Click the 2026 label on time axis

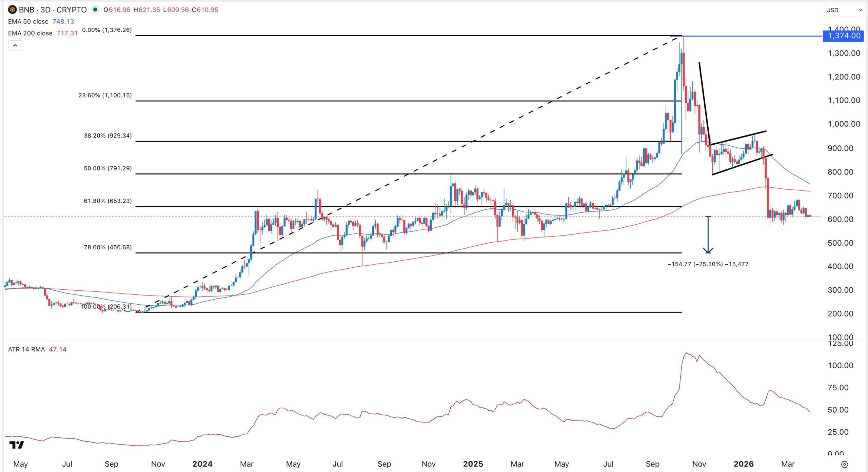(x=744, y=464)
